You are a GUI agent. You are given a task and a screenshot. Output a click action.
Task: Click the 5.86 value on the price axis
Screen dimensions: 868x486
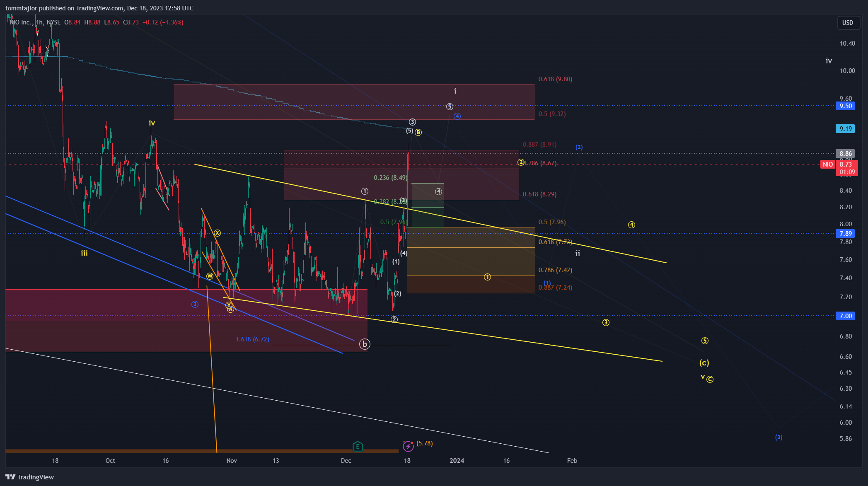coord(846,438)
